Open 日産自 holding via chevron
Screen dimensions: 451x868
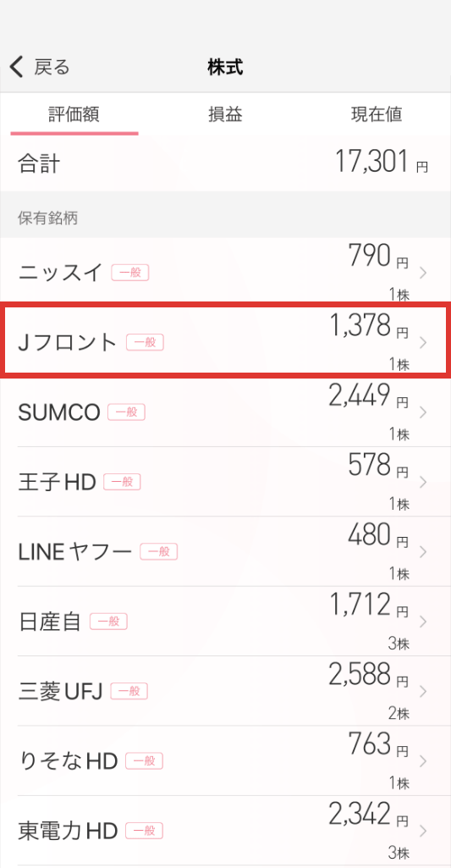coord(423,622)
